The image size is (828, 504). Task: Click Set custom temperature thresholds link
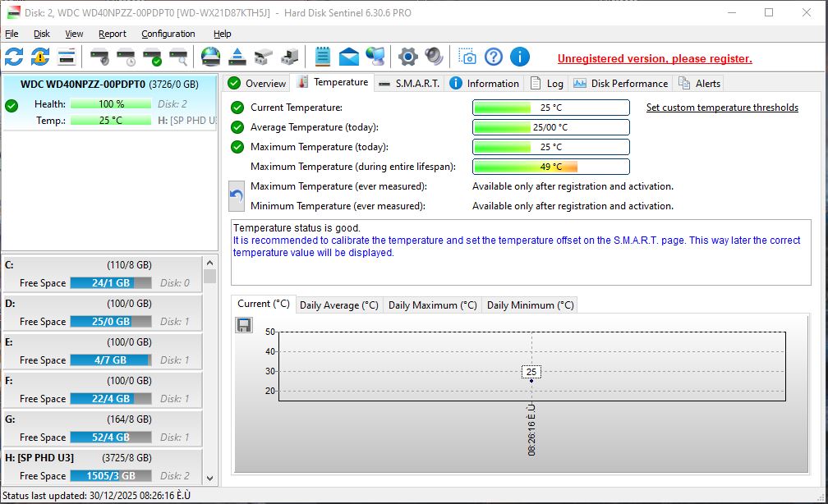coord(722,108)
